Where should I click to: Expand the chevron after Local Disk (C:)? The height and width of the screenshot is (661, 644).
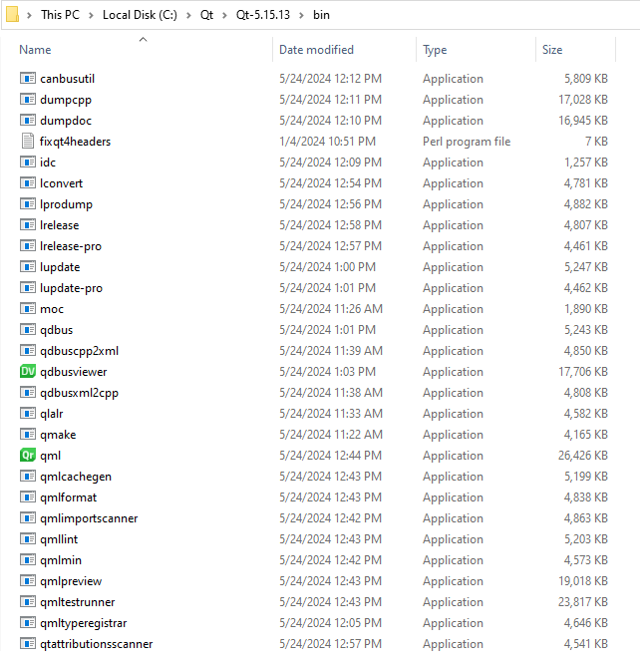(x=190, y=16)
